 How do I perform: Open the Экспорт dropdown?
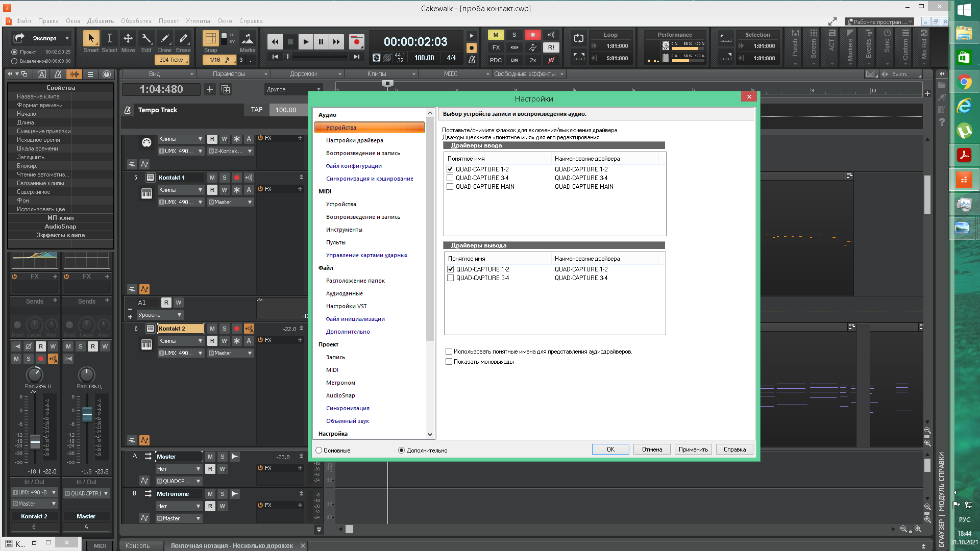pyautogui.click(x=67, y=38)
